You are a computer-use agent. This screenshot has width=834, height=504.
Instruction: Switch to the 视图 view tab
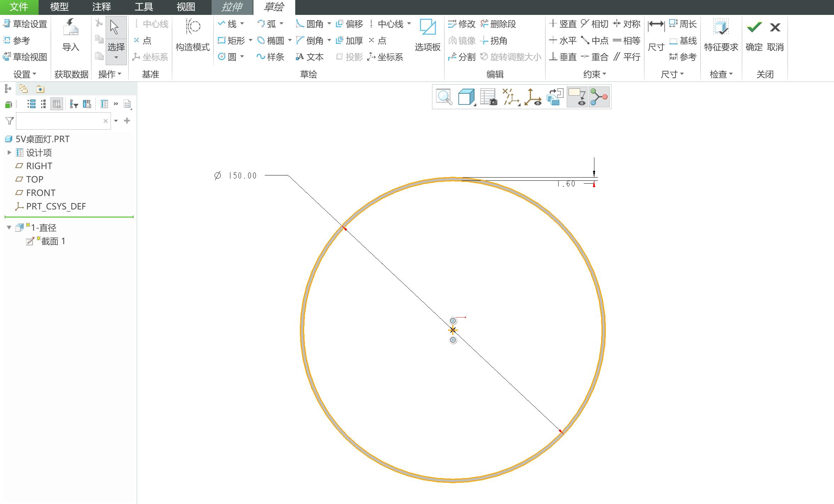tap(186, 7)
